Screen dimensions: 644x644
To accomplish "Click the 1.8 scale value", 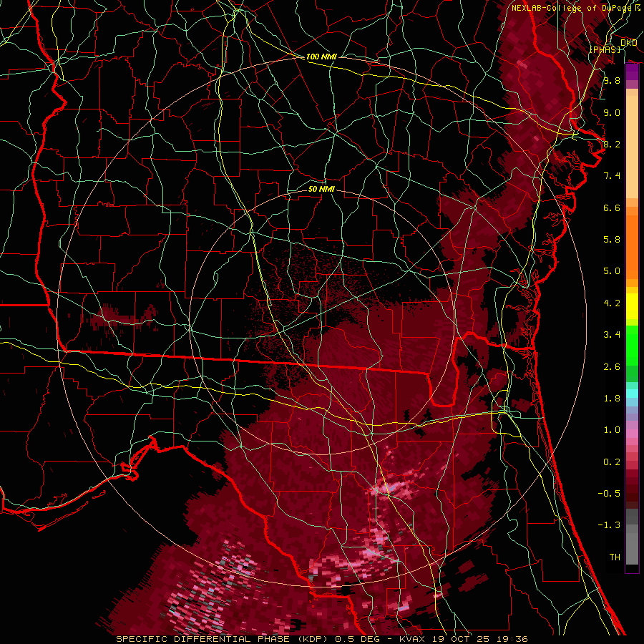I will click(612, 399).
